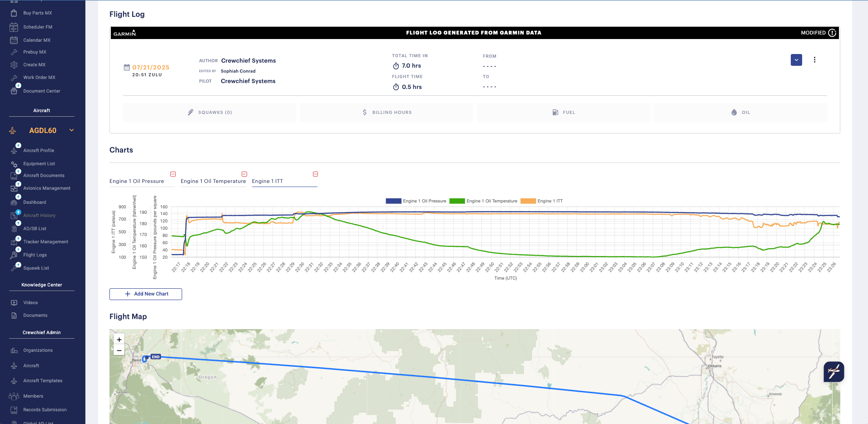Screen dimensions: 868x424
Task: Click flight date 07/21/2025
Action: click(x=151, y=68)
